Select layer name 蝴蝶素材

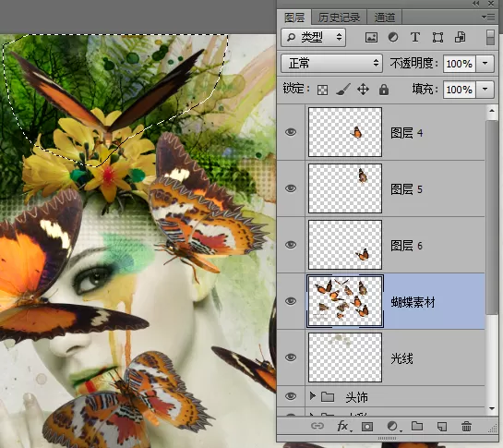click(x=413, y=302)
